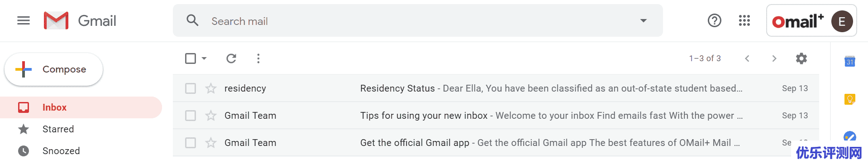Open the Keep lightbulb side panel icon

pos(850,99)
